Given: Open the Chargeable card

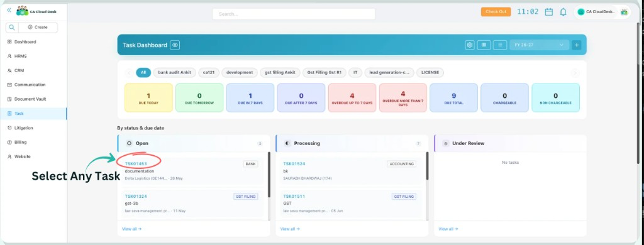Looking at the screenshot, I should 505,97.
